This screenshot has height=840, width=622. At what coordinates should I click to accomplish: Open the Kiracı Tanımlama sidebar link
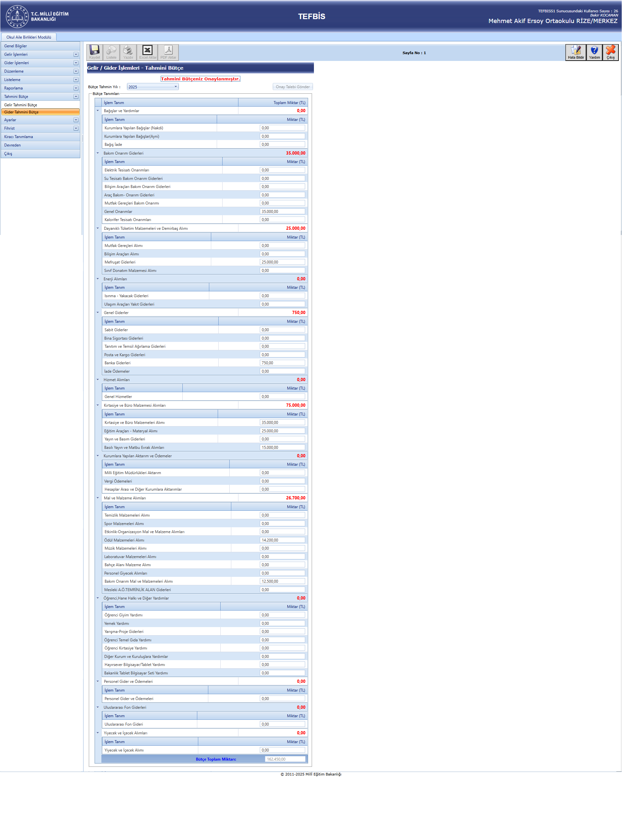(x=18, y=137)
